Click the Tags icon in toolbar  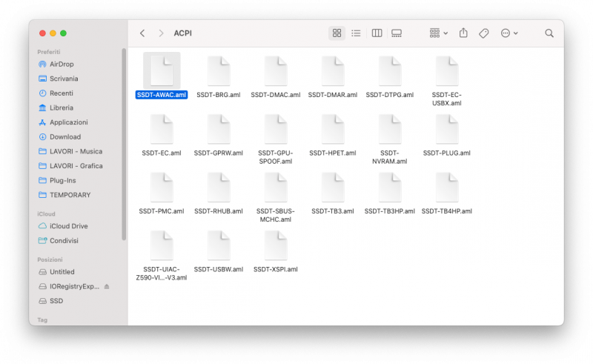coord(484,33)
